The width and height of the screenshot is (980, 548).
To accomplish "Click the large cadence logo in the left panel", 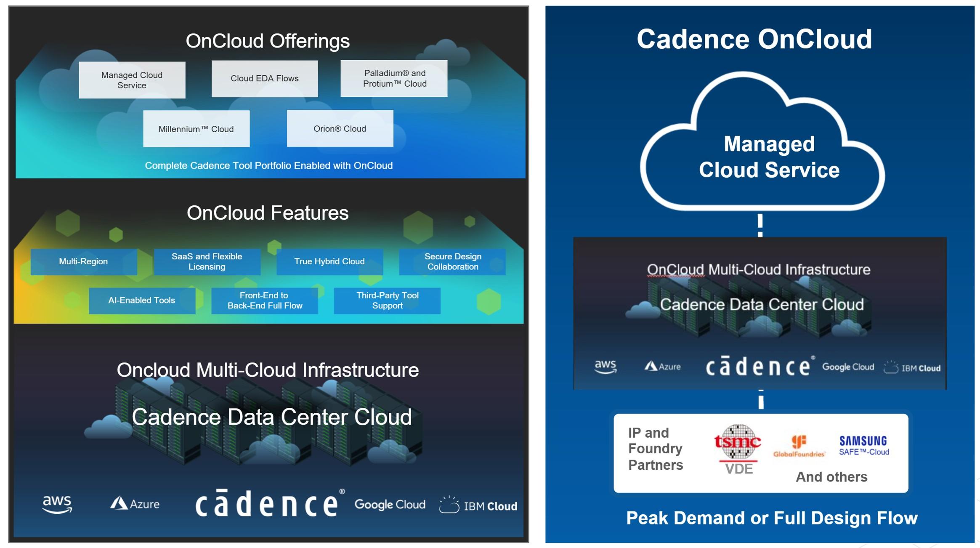I will coord(270,503).
